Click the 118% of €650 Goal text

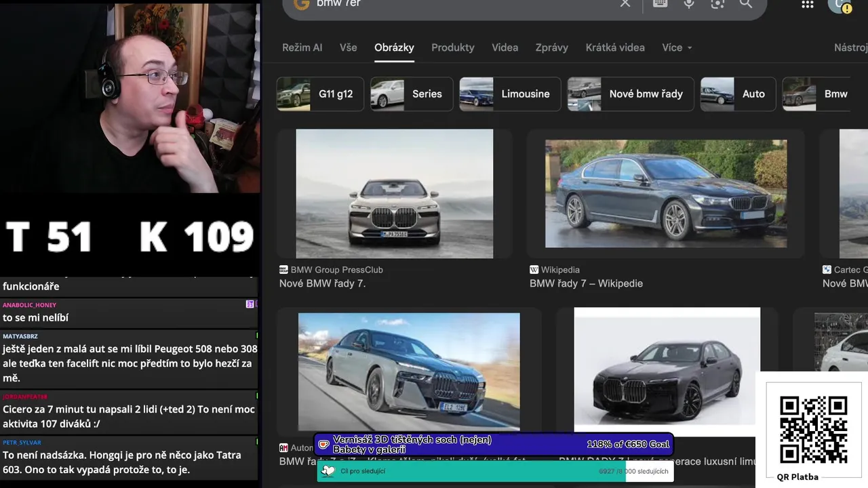tap(628, 445)
